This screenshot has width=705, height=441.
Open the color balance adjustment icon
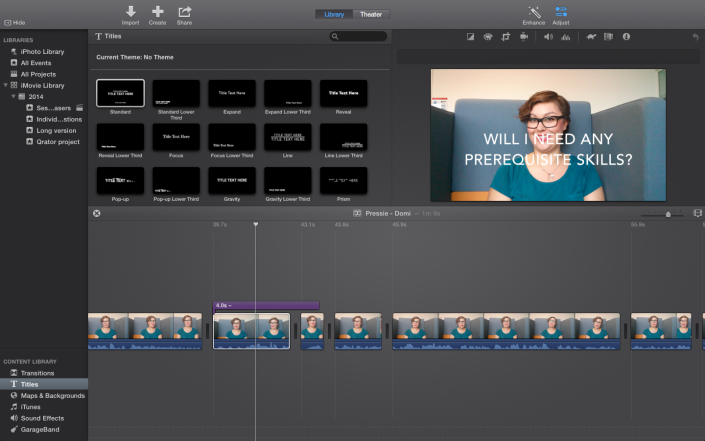point(470,37)
